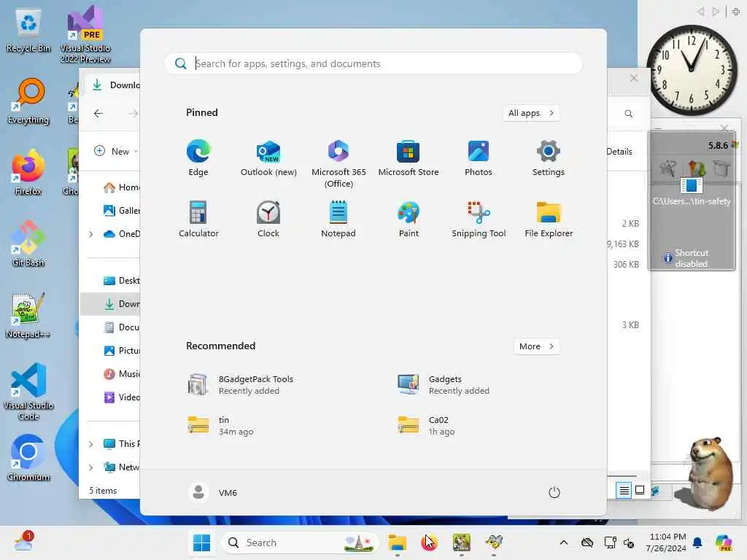Toggle the Details pane in File Explorer
The height and width of the screenshot is (560, 747).
[619, 152]
